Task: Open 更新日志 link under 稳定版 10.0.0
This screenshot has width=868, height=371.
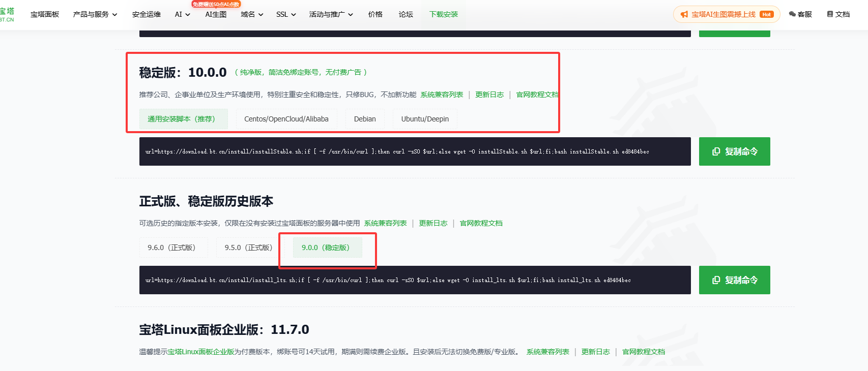Action: coord(489,95)
